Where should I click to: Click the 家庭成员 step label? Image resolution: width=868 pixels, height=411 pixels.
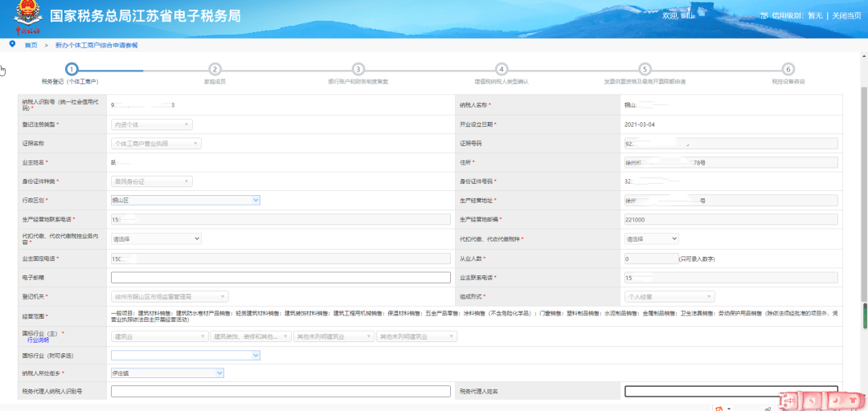(x=215, y=82)
